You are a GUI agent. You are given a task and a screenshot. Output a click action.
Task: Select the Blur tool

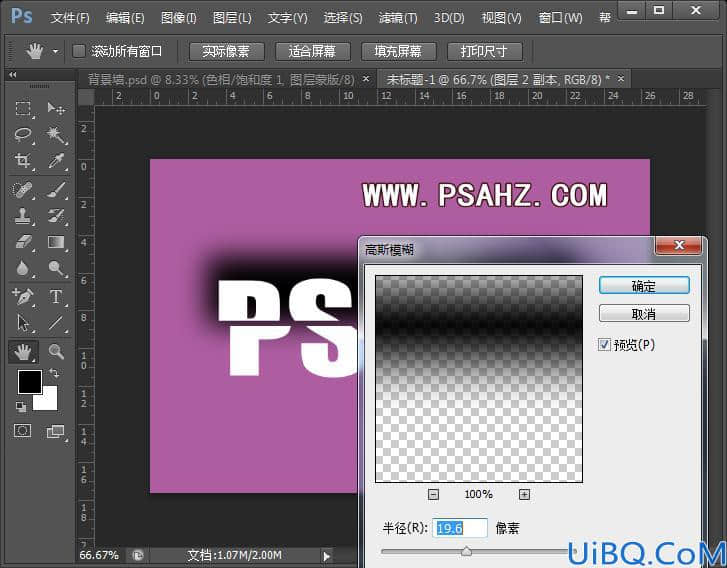coord(23,268)
